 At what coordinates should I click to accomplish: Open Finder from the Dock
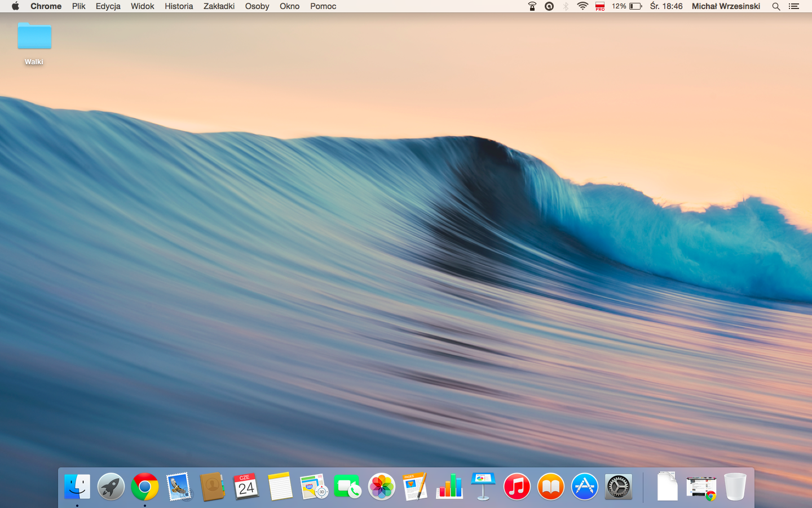point(77,487)
